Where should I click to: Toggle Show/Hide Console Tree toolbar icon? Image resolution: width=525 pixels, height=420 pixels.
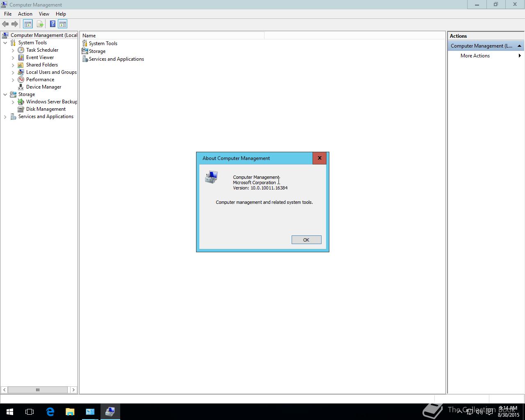[x=28, y=24]
